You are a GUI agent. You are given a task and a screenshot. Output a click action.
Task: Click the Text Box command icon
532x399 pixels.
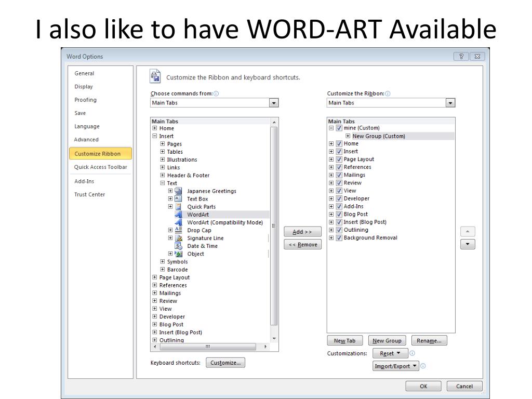coord(179,199)
